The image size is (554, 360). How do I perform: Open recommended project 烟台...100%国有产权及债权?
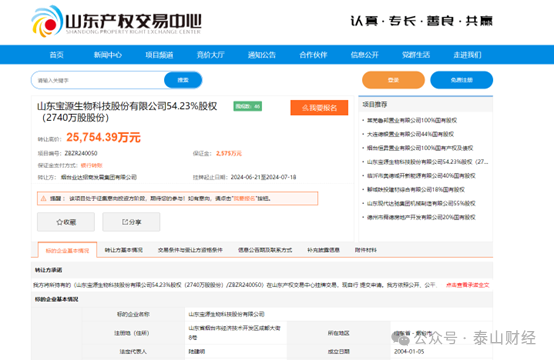pos(420,148)
